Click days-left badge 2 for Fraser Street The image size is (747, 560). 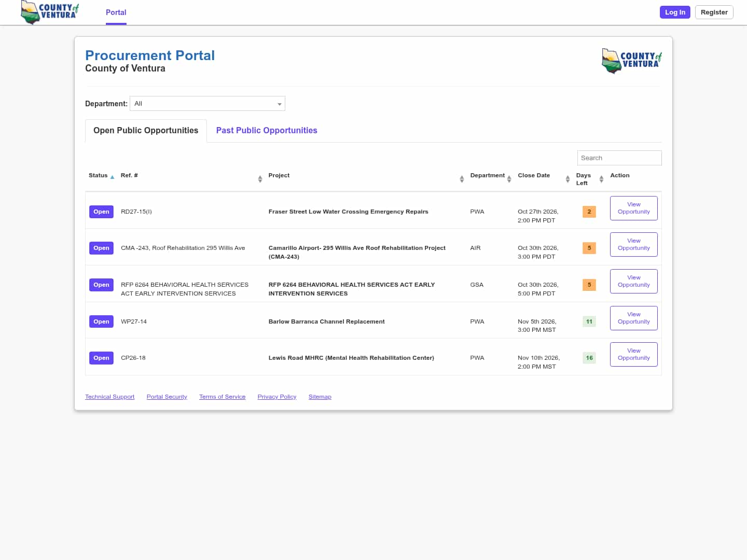point(589,212)
